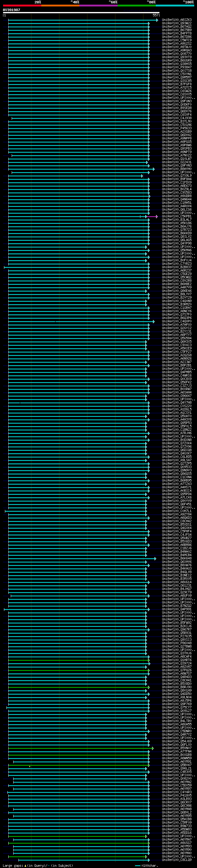Click the red 20% legend color segment
Screen dimensions: 197x868
(x=22, y=6)
